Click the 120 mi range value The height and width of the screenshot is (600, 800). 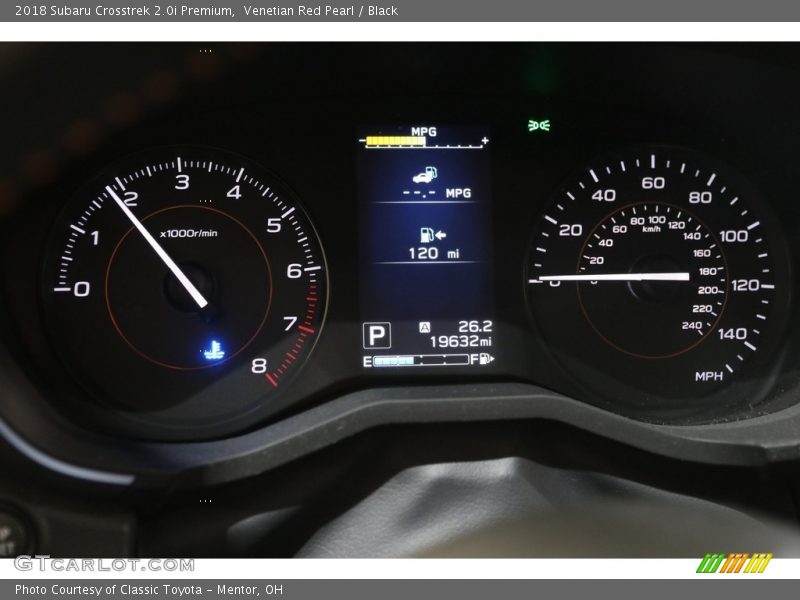(432, 254)
